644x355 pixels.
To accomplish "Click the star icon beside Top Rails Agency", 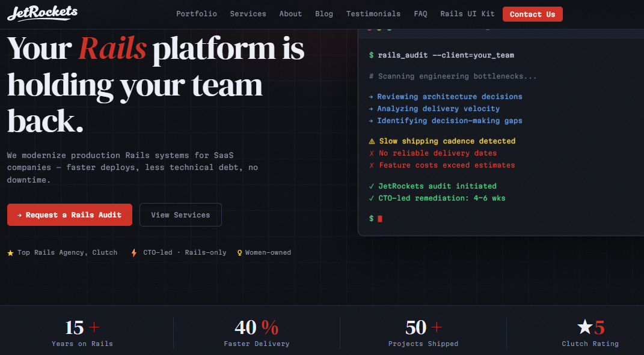I will 11,253.
